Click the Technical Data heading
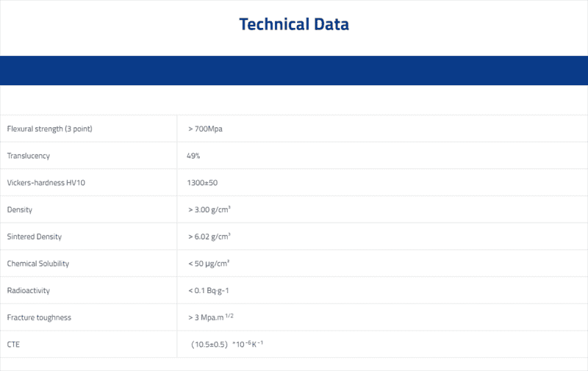The image size is (588, 371). [294, 24]
